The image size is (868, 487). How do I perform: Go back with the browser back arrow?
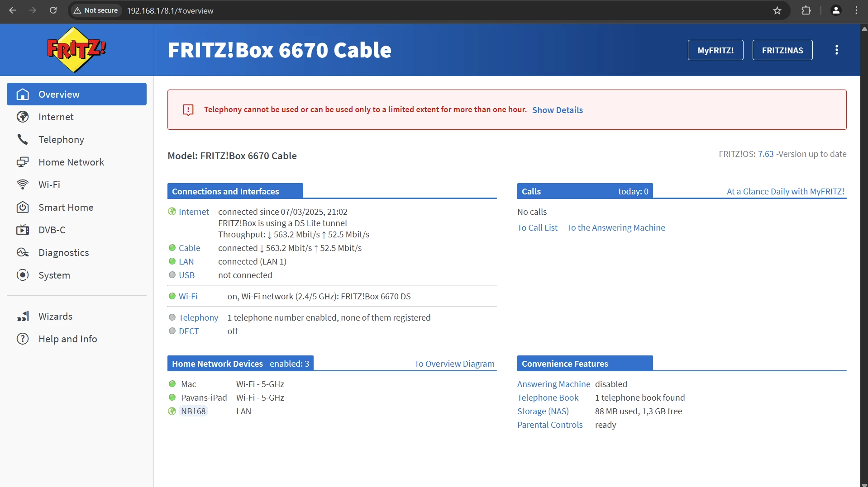[x=13, y=10]
